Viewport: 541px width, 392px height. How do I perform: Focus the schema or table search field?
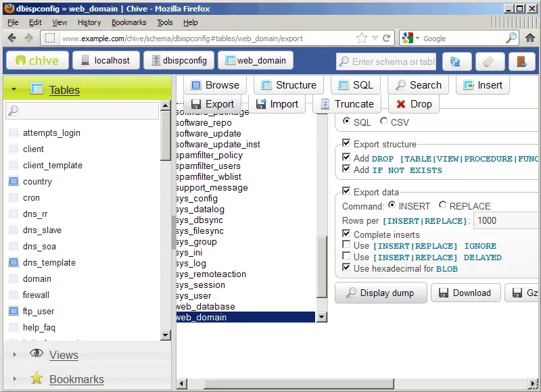coord(386,62)
